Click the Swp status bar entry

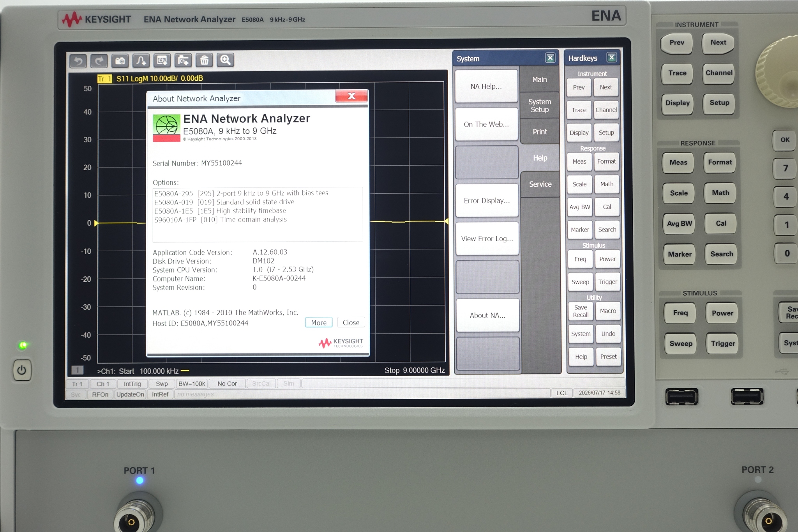(x=162, y=384)
